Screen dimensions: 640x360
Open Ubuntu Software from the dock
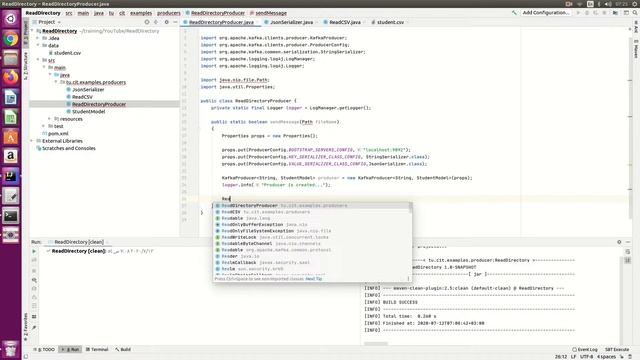point(11,137)
